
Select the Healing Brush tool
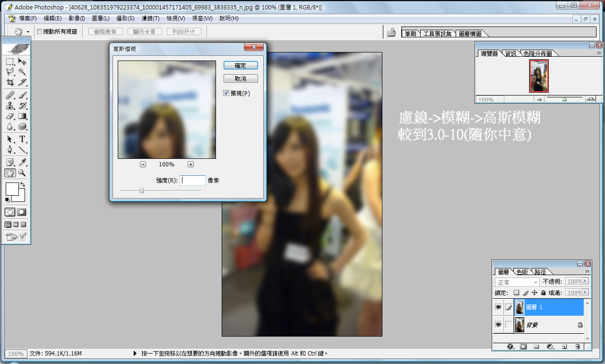click(x=10, y=95)
